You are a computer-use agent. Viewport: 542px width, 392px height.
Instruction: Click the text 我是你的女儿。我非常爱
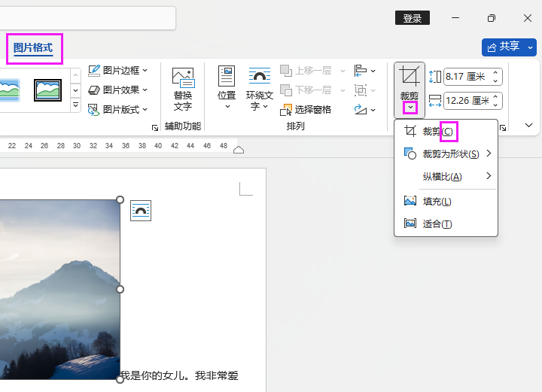(179, 375)
